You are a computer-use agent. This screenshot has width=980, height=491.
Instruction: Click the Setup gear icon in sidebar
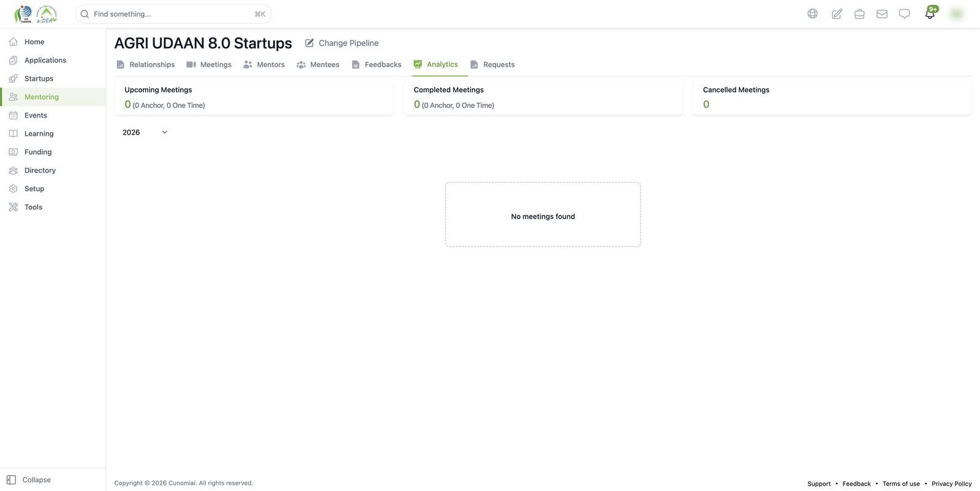[x=13, y=189]
